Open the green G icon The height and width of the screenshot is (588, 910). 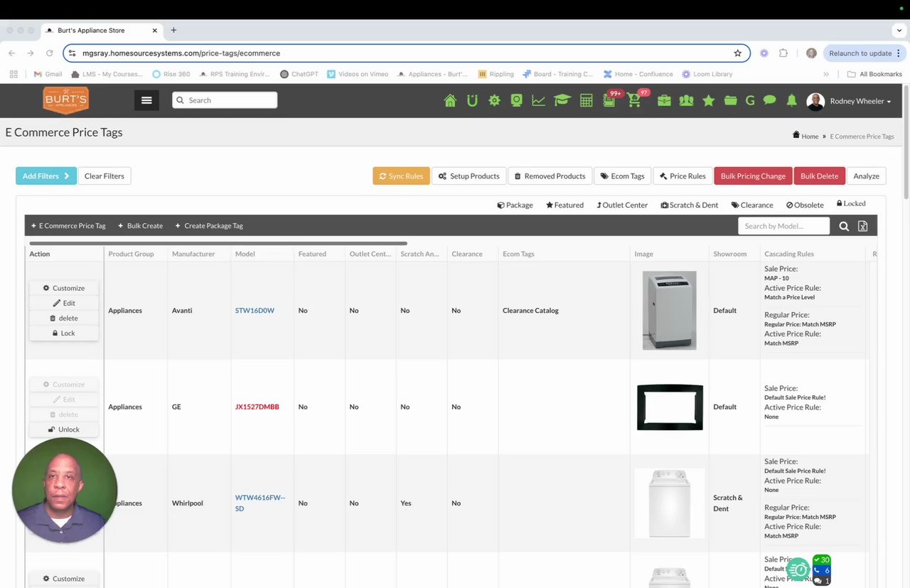click(x=750, y=101)
